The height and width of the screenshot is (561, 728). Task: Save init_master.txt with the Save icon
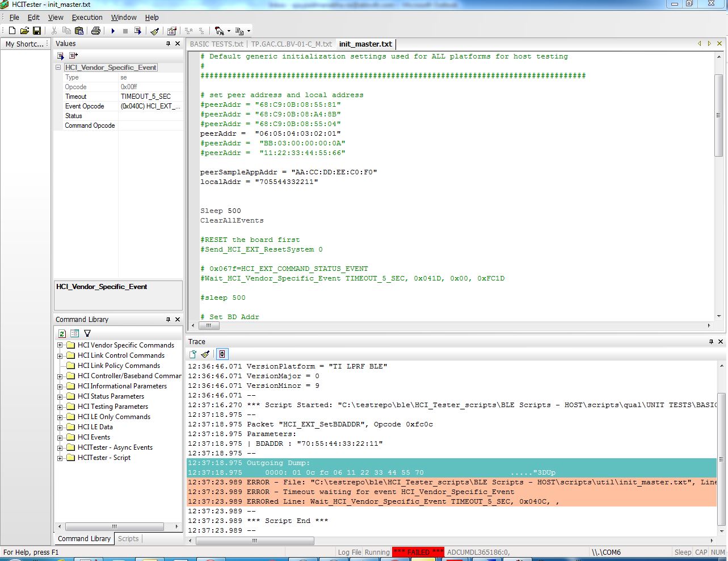click(x=37, y=30)
